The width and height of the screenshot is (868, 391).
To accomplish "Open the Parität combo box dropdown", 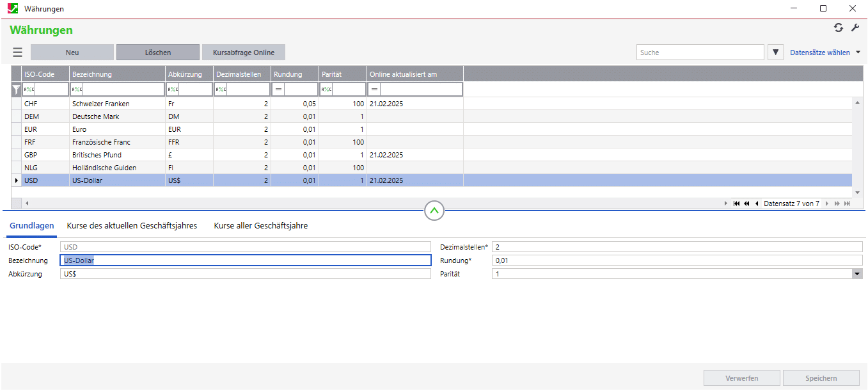I will click(x=857, y=274).
